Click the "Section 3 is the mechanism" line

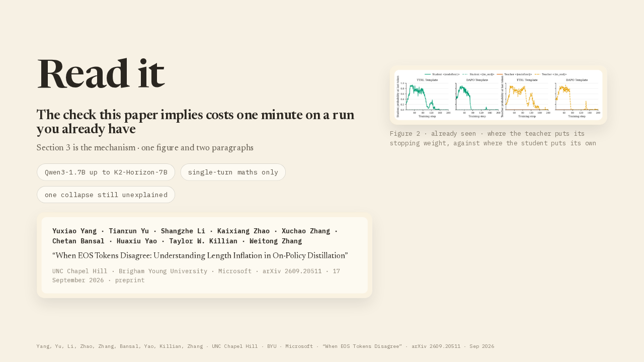(x=145, y=148)
